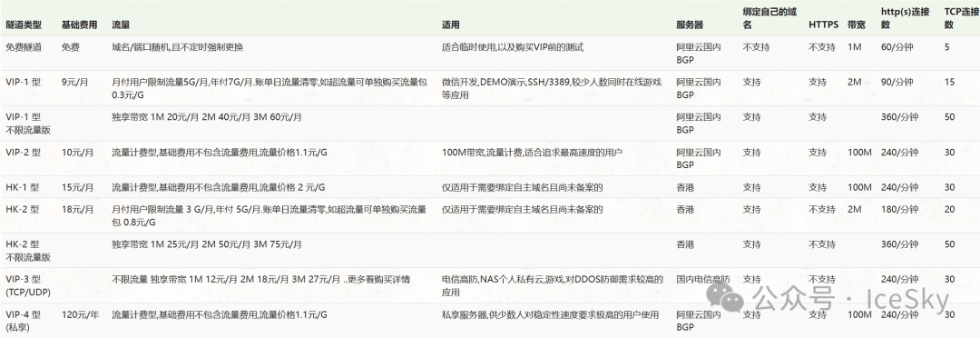980x338 pixels.
Task: Click the 带宽 column header
Action: coord(857,25)
